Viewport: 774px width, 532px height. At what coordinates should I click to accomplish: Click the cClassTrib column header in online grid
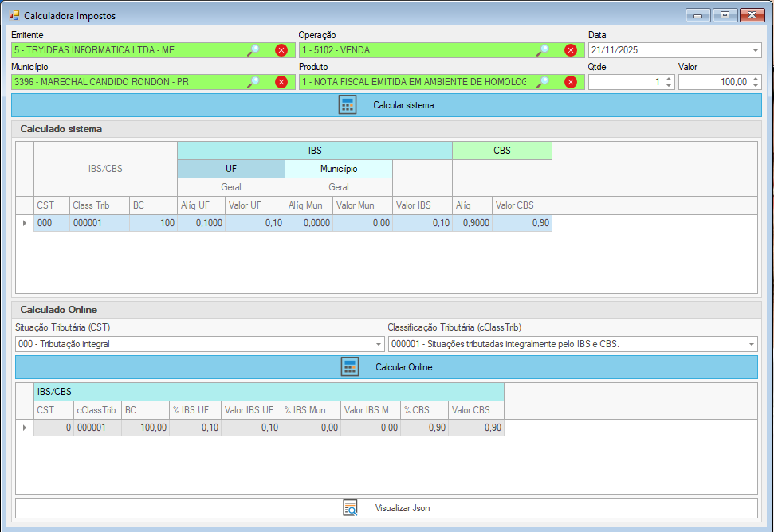(96, 410)
